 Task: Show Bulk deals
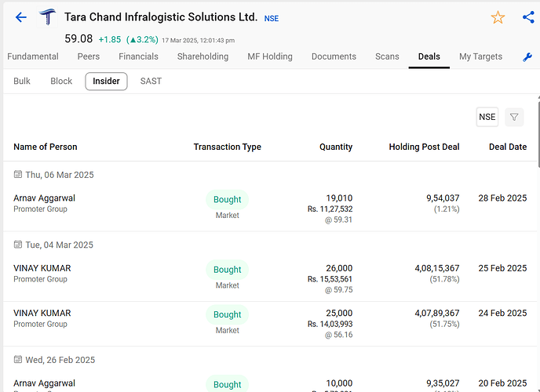tap(22, 82)
